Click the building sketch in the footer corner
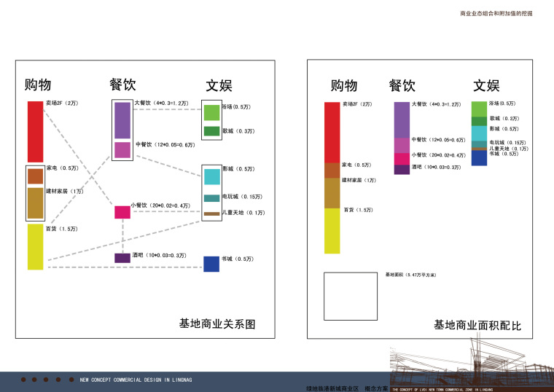The image size is (554, 392). point(467,364)
